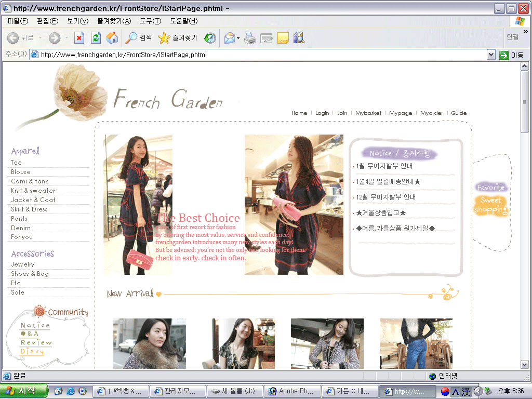Viewport: 532px width, 399px height.
Task: Click the Join link
Action: click(x=342, y=113)
